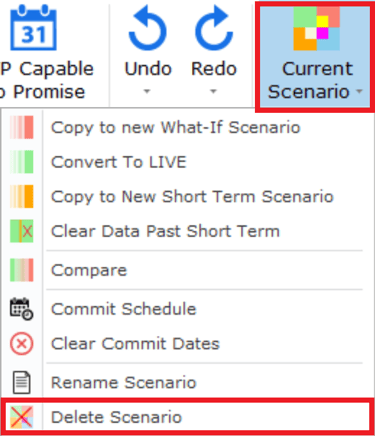
Task: Click the Current Scenario colored squares icon
Action: (x=316, y=29)
